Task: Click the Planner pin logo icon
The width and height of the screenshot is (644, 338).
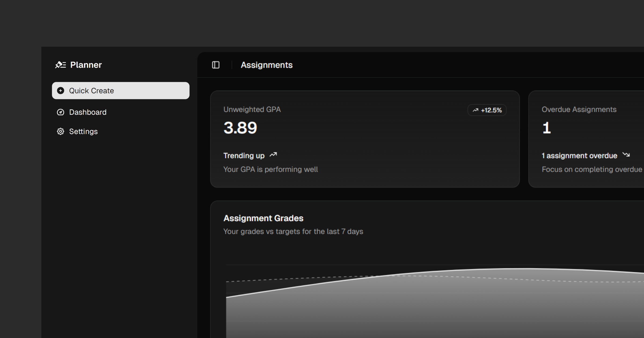Action: click(60, 65)
